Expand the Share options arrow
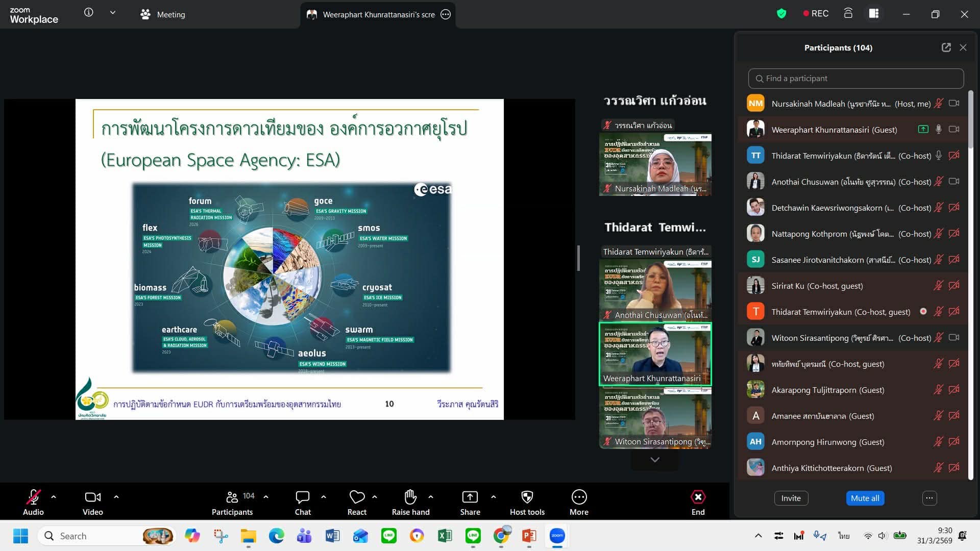This screenshot has width=980, height=551. [493, 496]
